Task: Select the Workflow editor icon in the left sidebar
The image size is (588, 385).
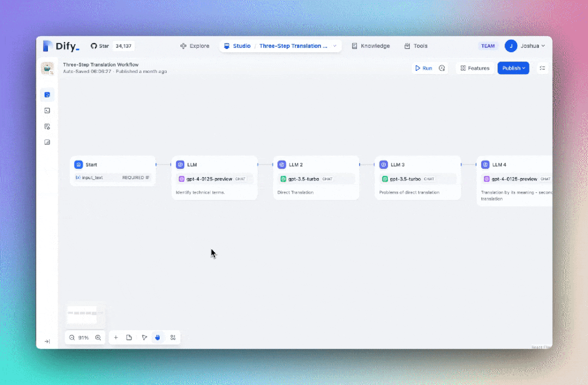Action: coord(47,94)
